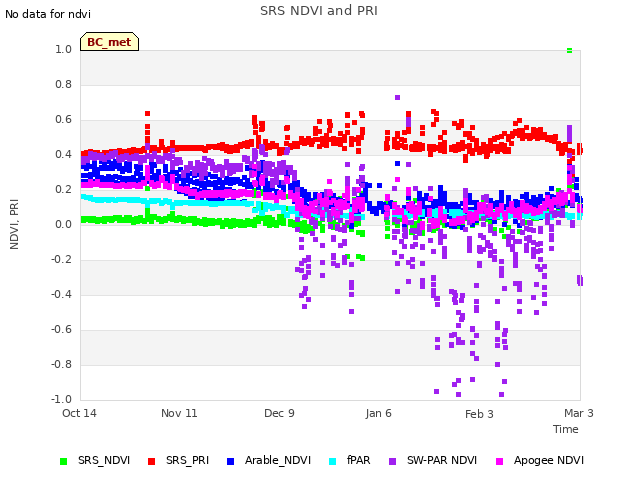This screenshot has width=640, height=480.
Task: Click the '0.8' y-axis tick label
Action: [x=63, y=84]
